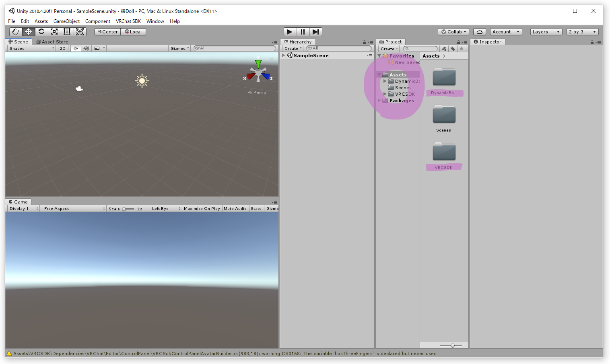Open the Inspector panel options menu icon
610x364 pixels.
click(598, 42)
